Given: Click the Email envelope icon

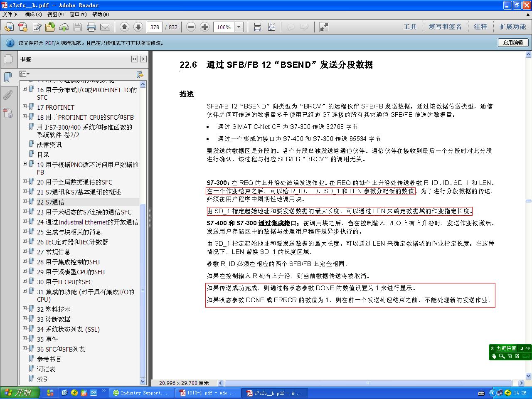Looking at the screenshot, I should click(x=105, y=27).
